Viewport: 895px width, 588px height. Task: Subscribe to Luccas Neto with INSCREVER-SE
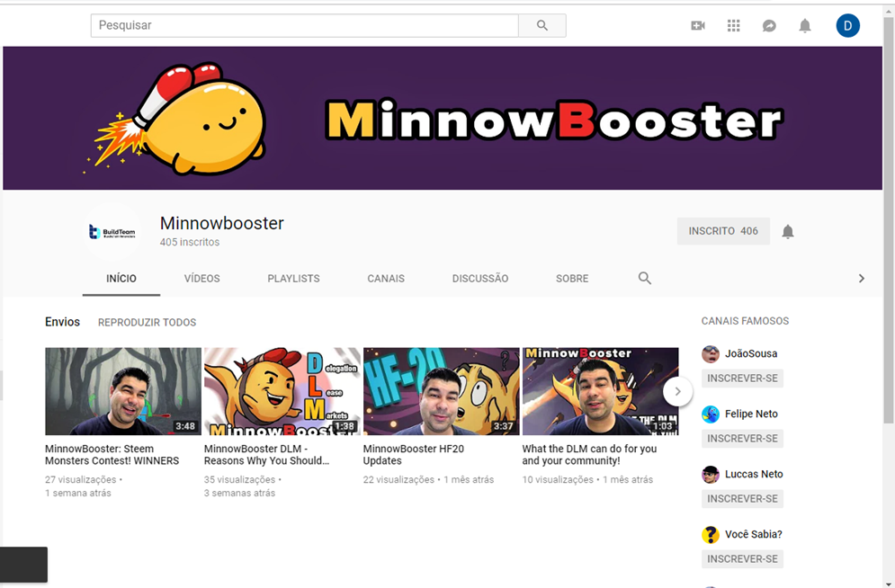(x=742, y=499)
